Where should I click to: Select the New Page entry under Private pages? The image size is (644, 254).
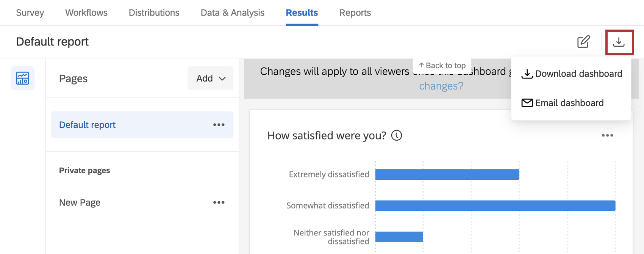point(80,202)
